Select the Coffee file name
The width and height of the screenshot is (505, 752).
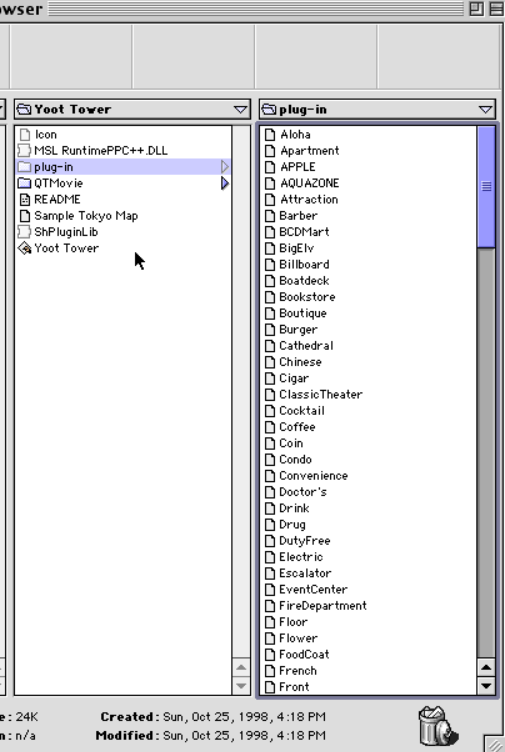click(x=297, y=427)
